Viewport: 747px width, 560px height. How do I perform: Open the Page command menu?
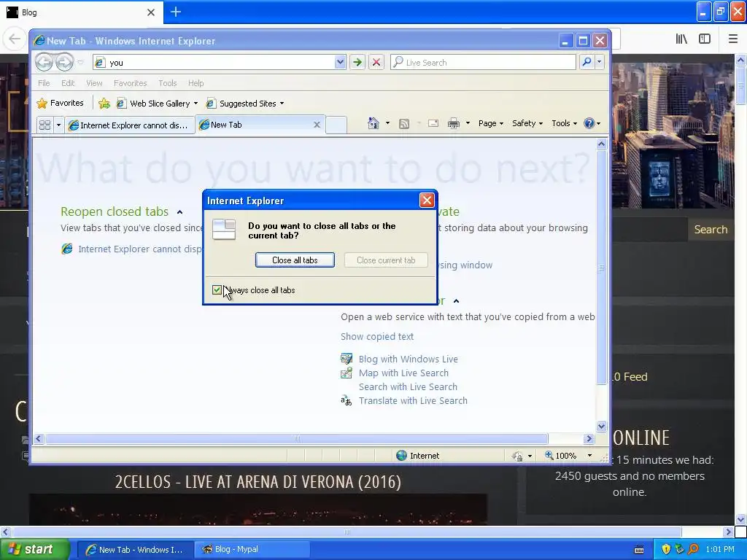[x=491, y=123]
